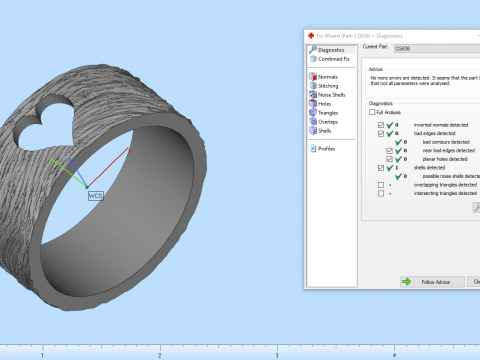Enable intersecting triangles detected checkbox
Screen dimensions: 480x360
(x=381, y=194)
